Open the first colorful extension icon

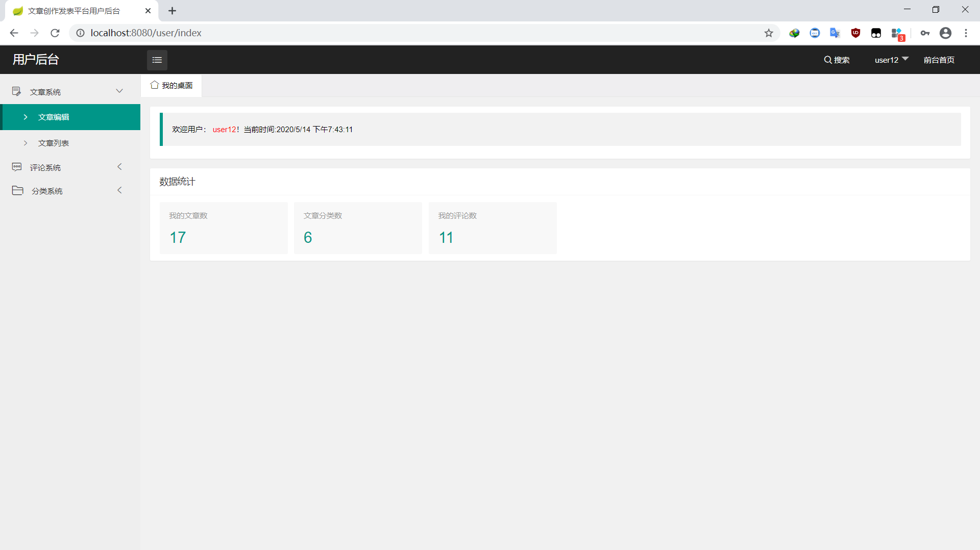click(794, 33)
